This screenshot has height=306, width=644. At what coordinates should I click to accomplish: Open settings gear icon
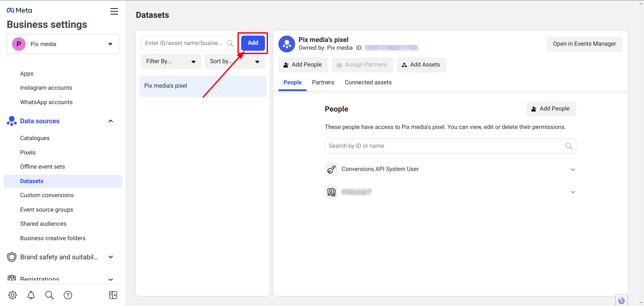(x=13, y=295)
